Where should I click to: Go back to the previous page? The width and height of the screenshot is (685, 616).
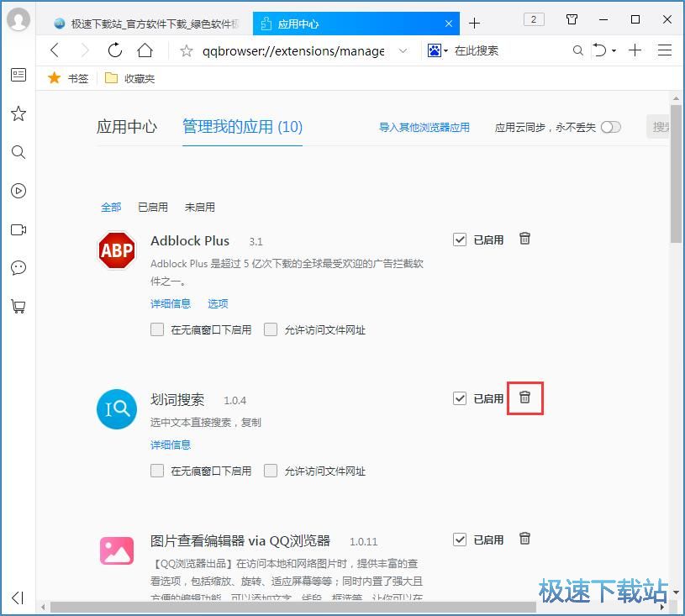(55, 50)
